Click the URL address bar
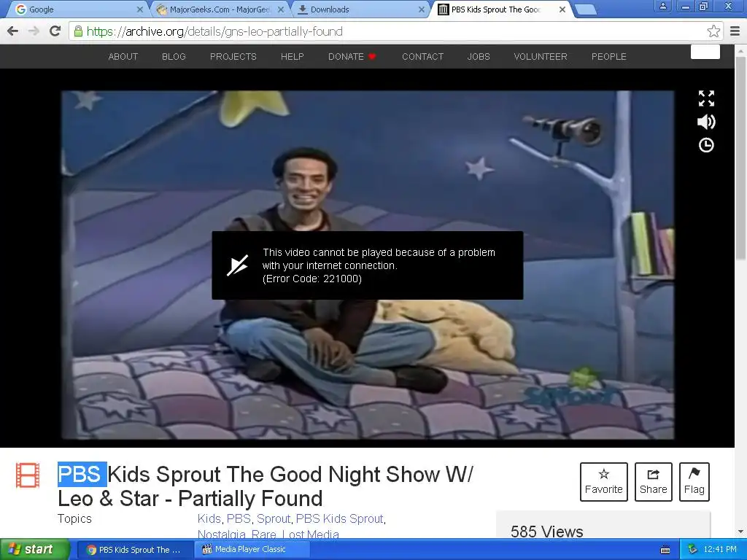The height and width of the screenshot is (560, 747). coord(395,31)
